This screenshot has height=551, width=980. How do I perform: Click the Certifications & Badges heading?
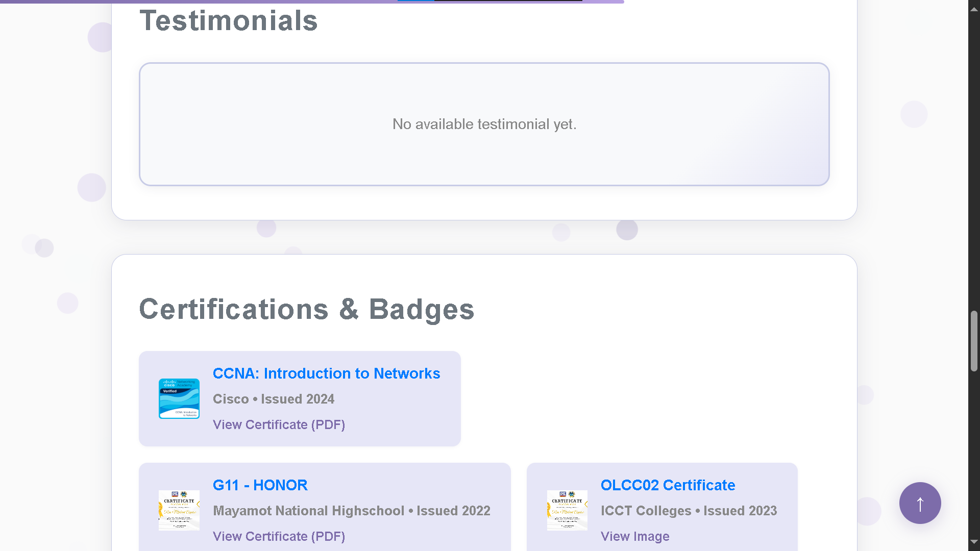(x=307, y=310)
